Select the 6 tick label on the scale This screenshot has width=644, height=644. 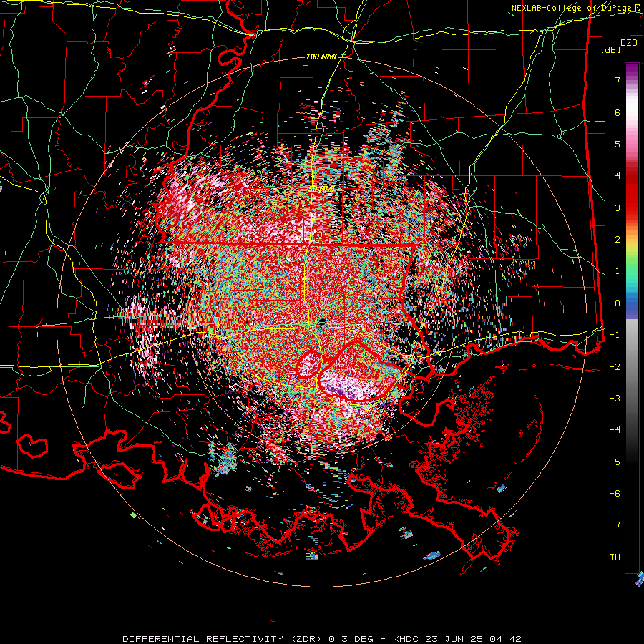pos(618,112)
